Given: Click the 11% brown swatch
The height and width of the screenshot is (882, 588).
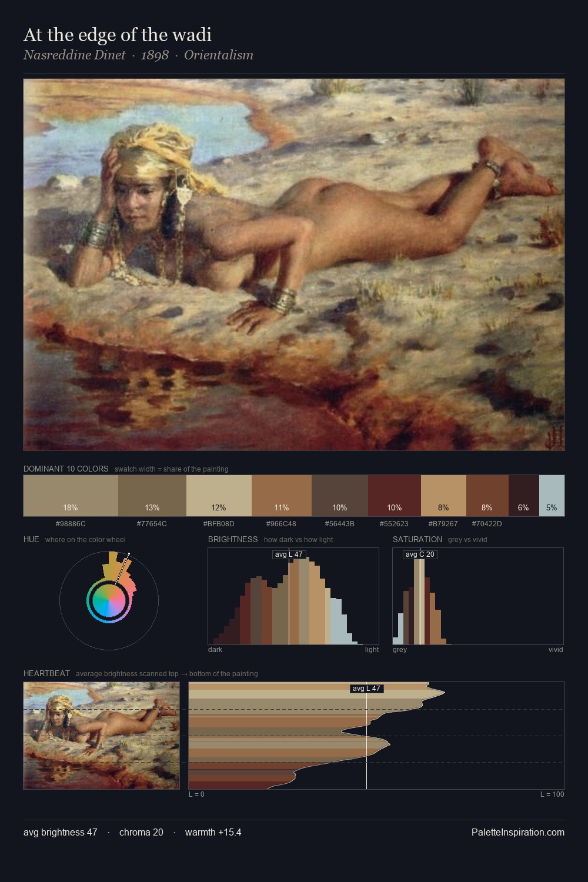Looking at the screenshot, I should 282,496.
